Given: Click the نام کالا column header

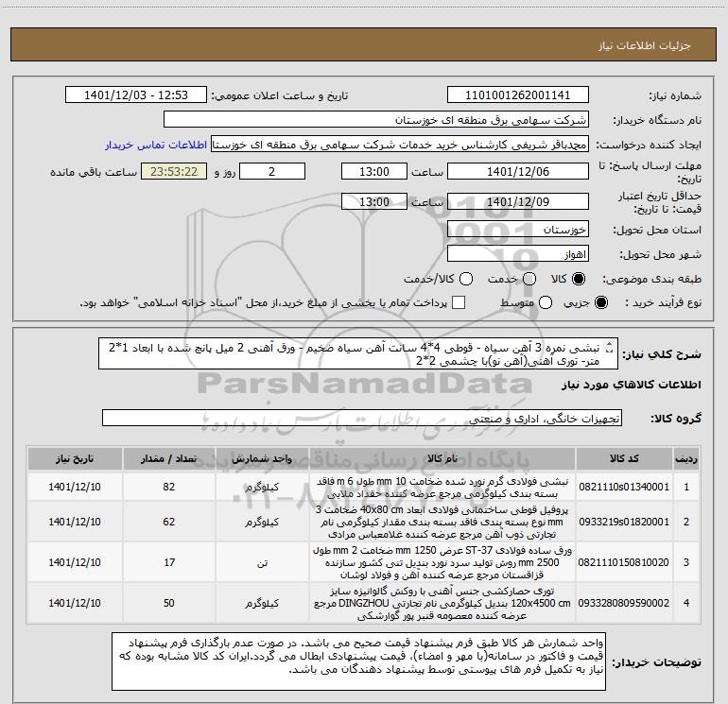Looking at the screenshot, I should click(x=442, y=459).
